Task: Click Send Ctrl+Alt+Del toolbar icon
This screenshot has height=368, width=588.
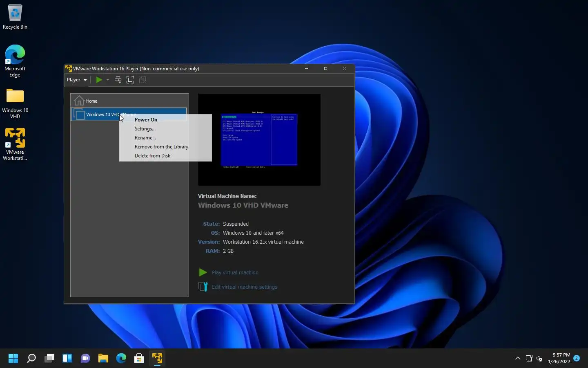Action: [x=118, y=80]
